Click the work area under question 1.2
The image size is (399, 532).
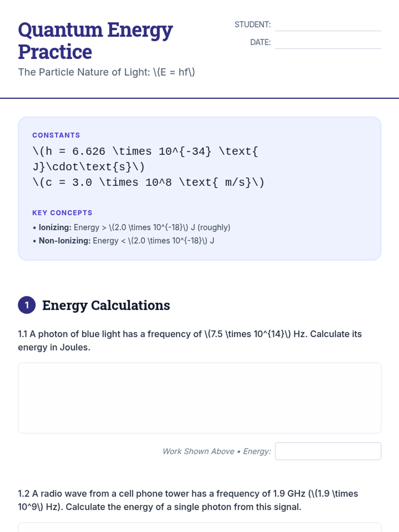pos(199,527)
